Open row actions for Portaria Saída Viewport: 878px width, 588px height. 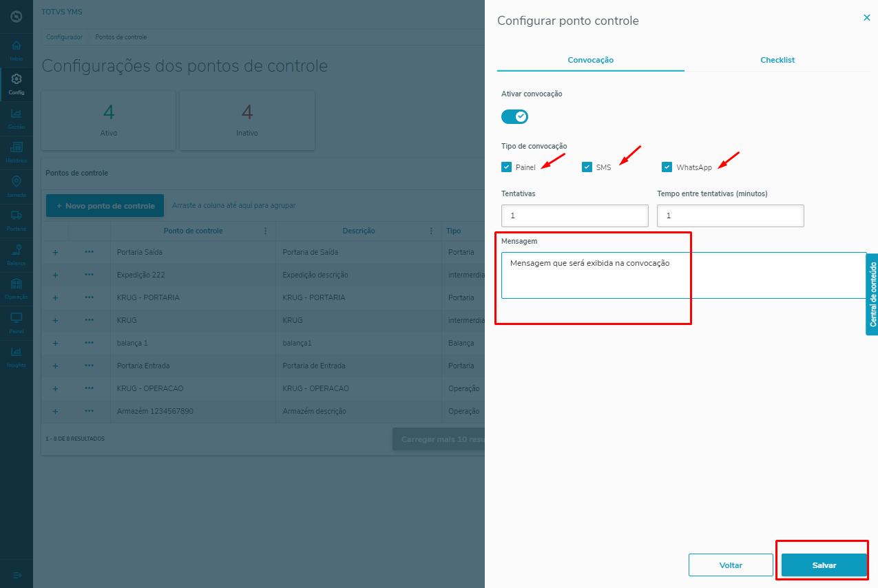point(89,252)
